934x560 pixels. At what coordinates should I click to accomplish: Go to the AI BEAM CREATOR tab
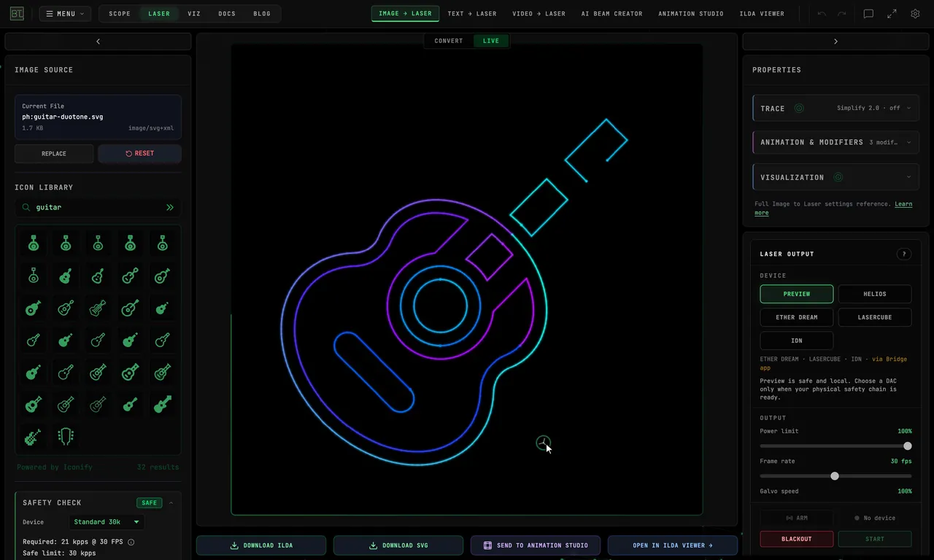click(x=612, y=14)
